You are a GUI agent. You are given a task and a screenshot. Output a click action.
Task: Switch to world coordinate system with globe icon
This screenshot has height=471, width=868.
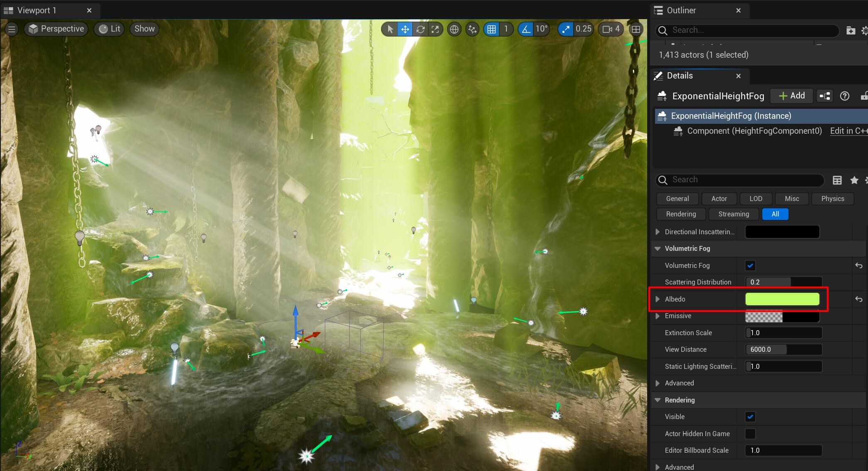pyautogui.click(x=454, y=29)
